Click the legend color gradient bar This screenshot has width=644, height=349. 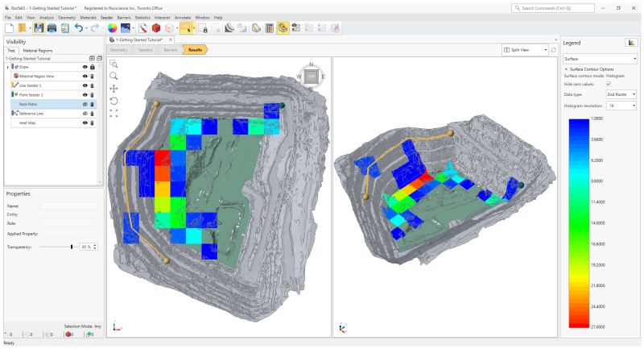click(x=579, y=222)
